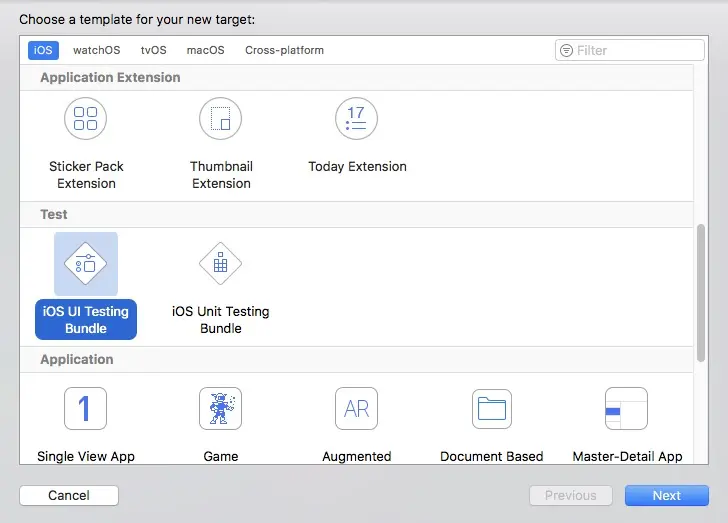The width and height of the screenshot is (728, 523).
Task: Click the "Augmented" label text
Action: coord(357,456)
